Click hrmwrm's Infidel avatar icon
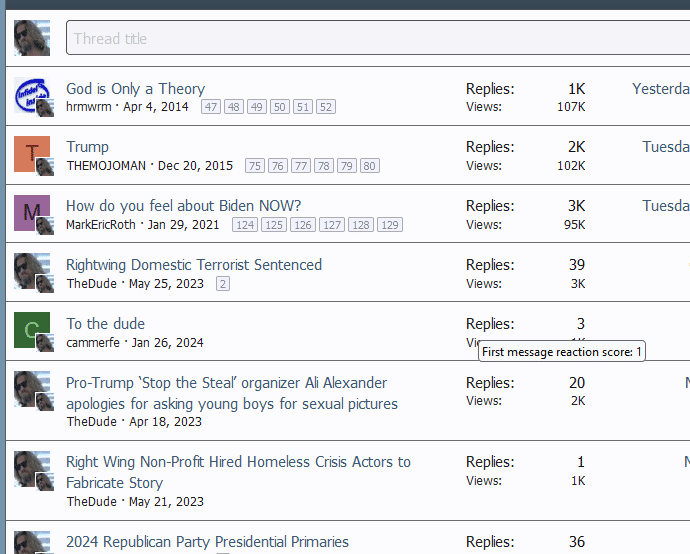This screenshot has width=690, height=554. [31, 96]
